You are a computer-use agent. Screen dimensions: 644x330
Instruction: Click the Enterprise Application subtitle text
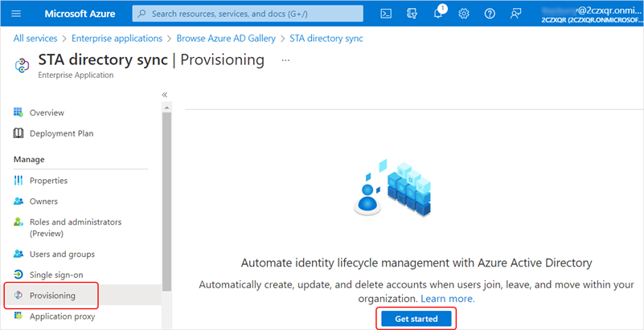76,75
